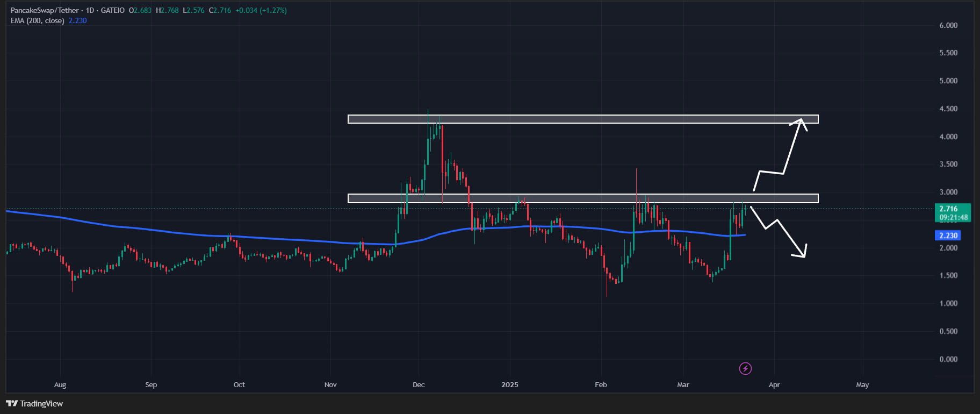Click the close price value C2.716
Image resolution: width=980 pixels, height=414 pixels.
point(220,10)
